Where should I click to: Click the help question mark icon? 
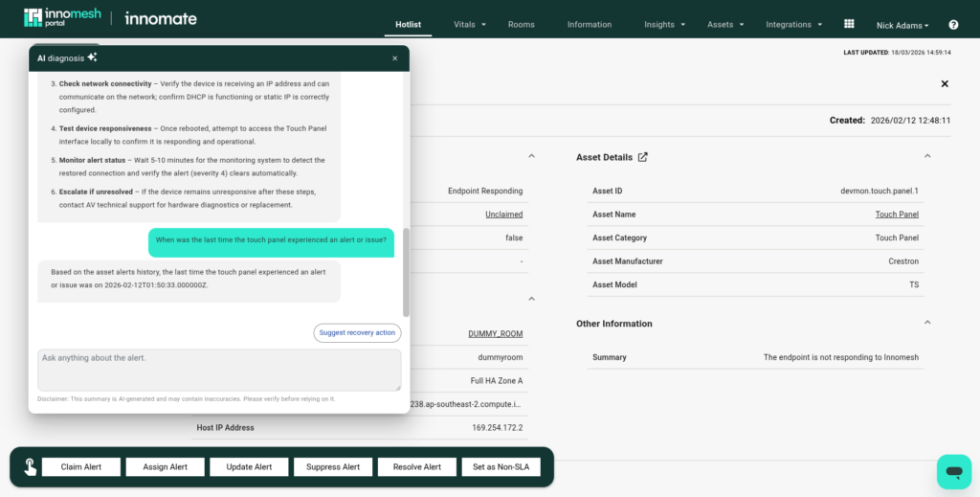point(953,25)
